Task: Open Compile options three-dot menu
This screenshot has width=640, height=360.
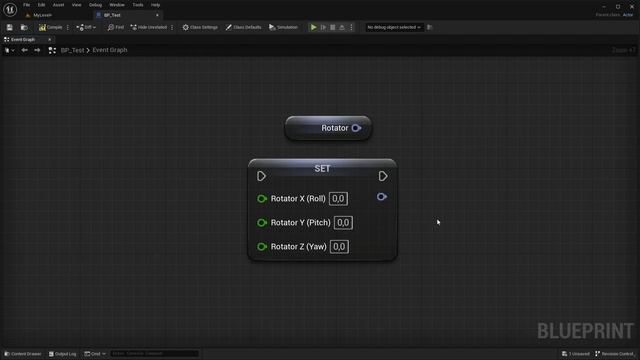Action: point(68,27)
